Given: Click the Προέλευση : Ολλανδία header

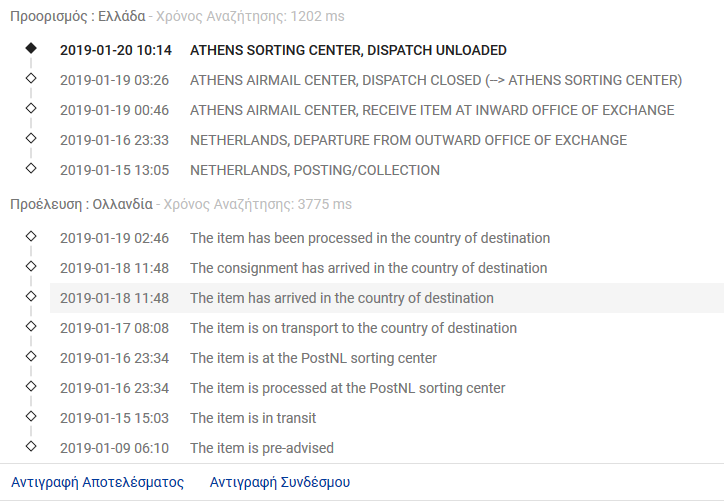Looking at the screenshot, I should click(x=81, y=204).
